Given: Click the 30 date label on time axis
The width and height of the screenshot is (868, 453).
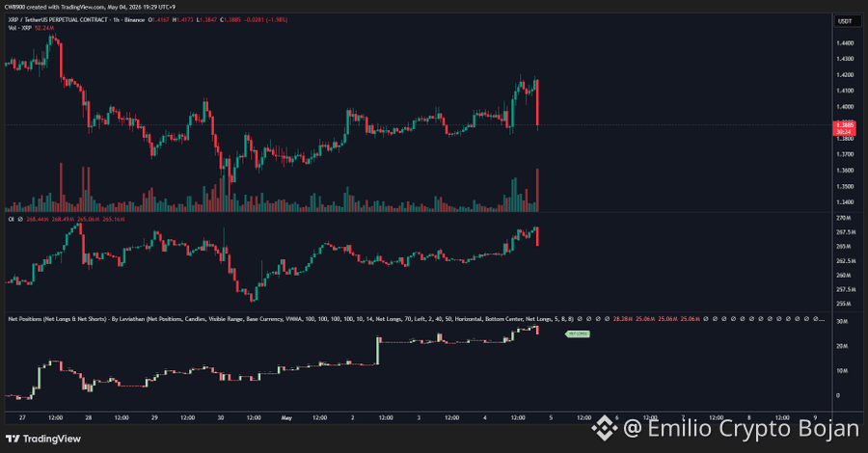Looking at the screenshot, I should pyautogui.click(x=220, y=418).
